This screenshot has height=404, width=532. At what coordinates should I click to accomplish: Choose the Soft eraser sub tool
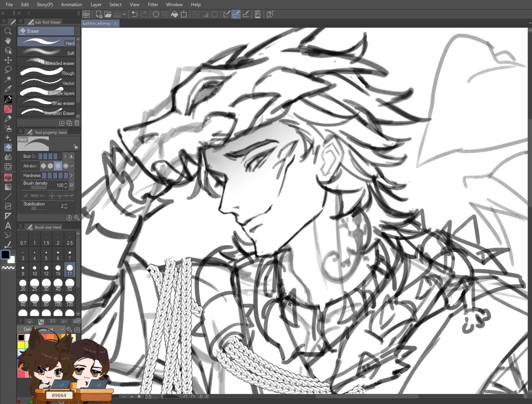(x=46, y=51)
